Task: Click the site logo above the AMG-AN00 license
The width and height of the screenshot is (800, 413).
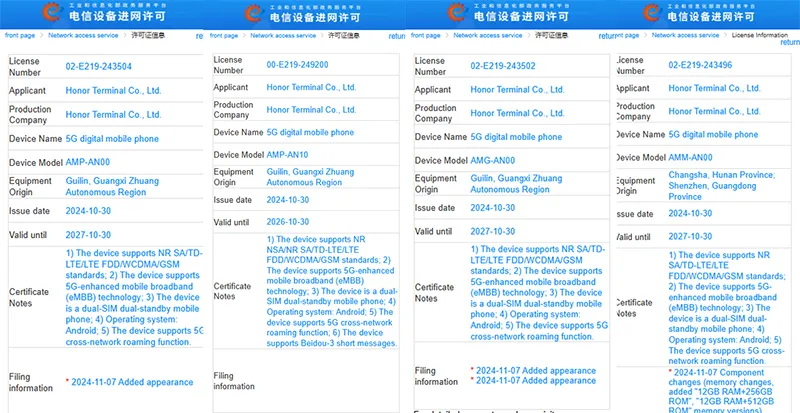Action: coord(457,13)
